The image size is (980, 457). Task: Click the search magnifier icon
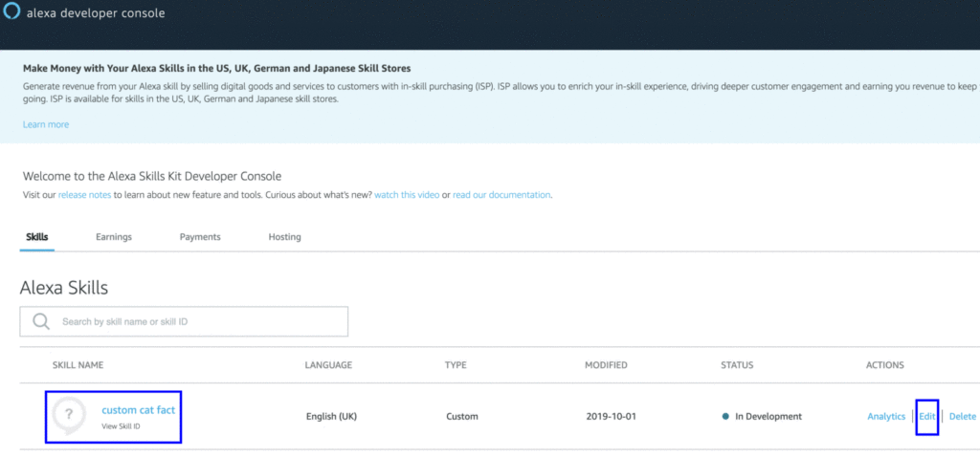(41, 321)
